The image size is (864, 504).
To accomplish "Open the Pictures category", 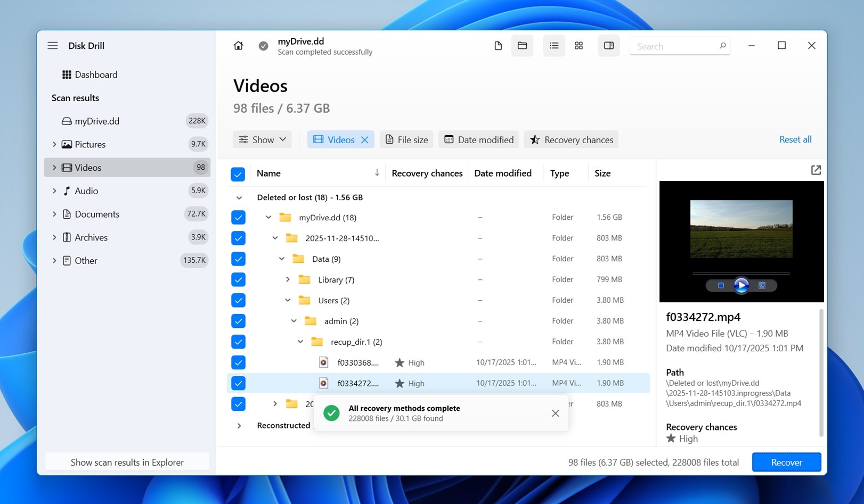I will (127, 144).
